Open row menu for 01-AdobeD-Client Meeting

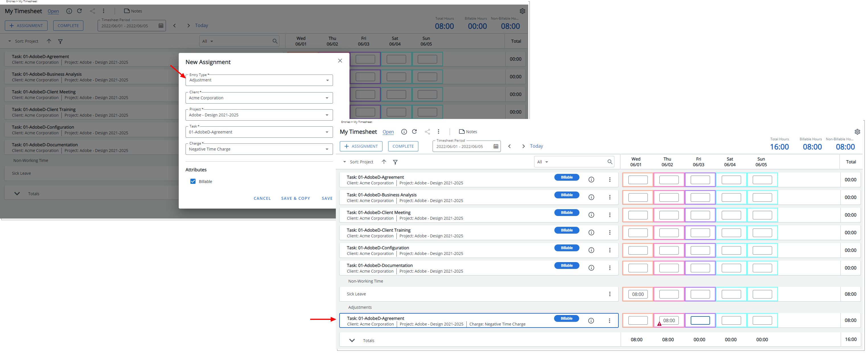pyautogui.click(x=610, y=215)
